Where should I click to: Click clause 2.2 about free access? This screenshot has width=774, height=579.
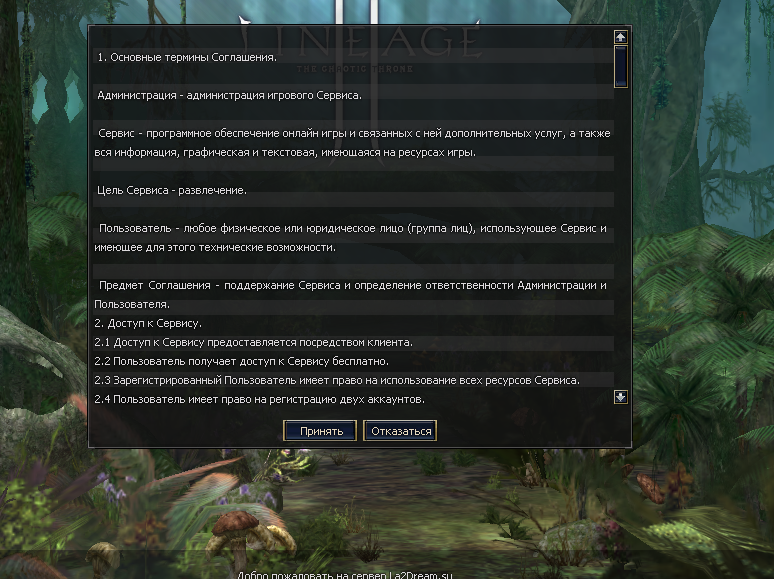coord(241,361)
